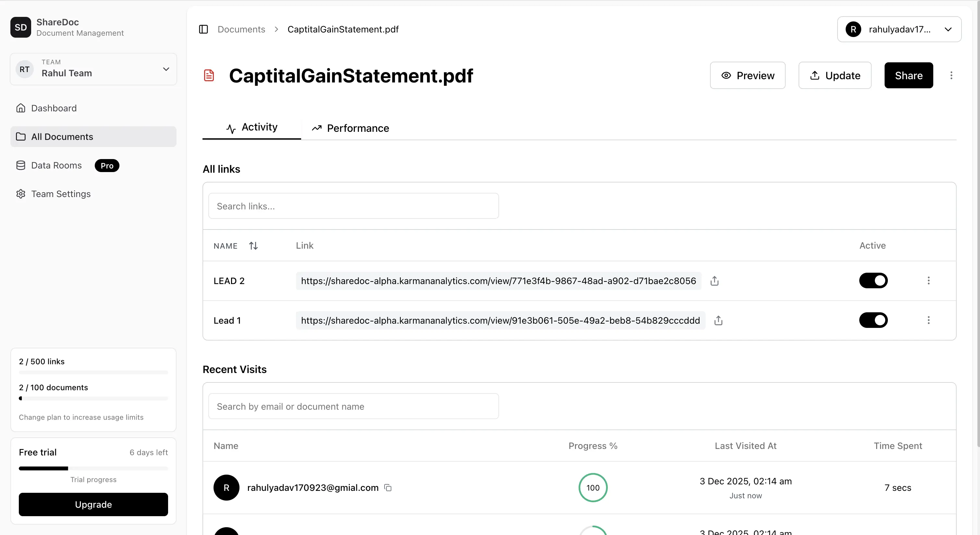
Task: Open the three-dot menu for Lead 1
Action: 929,320
